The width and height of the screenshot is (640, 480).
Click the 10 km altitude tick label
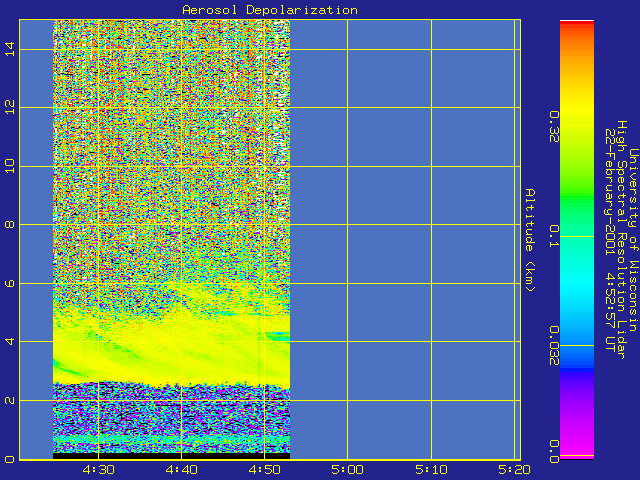(11, 166)
